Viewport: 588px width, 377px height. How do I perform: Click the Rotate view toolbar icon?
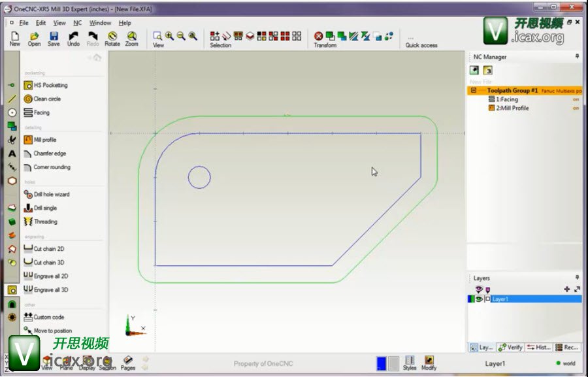[112, 39]
